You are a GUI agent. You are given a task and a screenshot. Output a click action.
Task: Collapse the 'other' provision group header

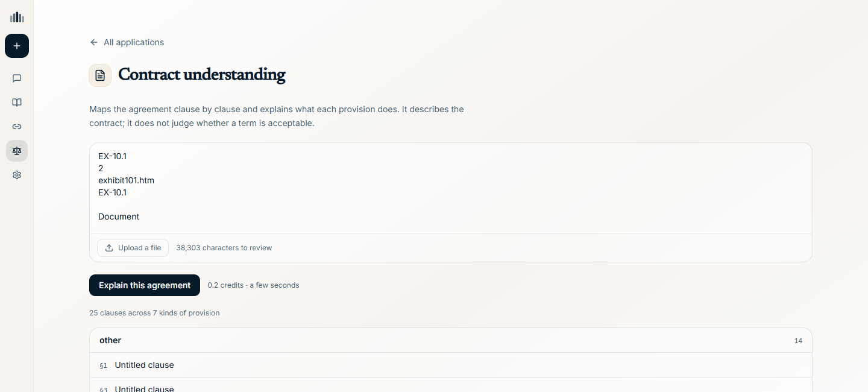pyautogui.click(x=450, y=341)
